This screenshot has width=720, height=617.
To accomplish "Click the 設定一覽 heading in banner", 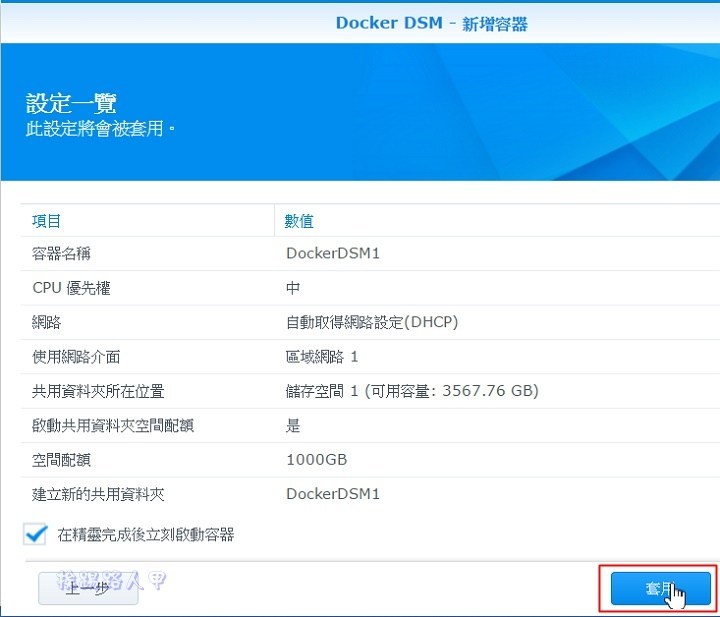I will 71,103.
